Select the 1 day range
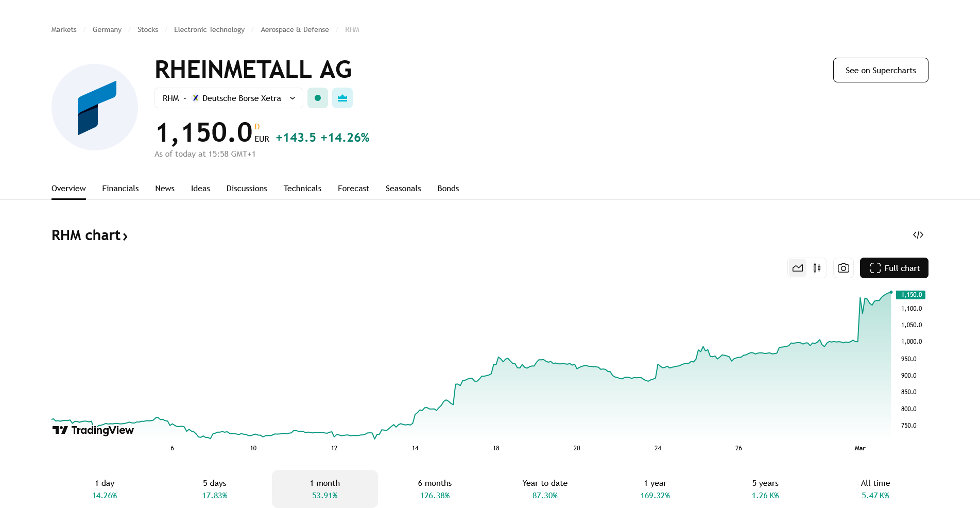 (x=105, y=489)
